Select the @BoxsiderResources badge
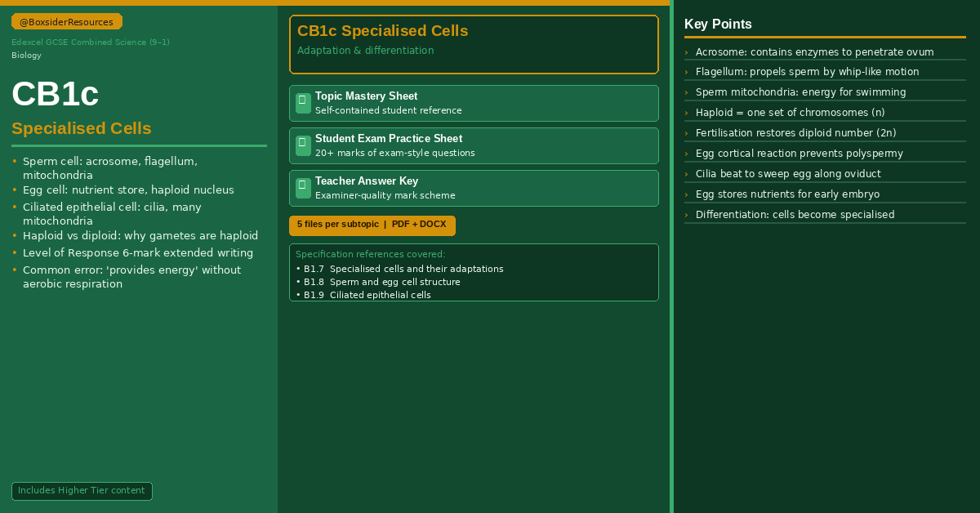Viewport: 980px width, 513px height. [x=67, y=22]
